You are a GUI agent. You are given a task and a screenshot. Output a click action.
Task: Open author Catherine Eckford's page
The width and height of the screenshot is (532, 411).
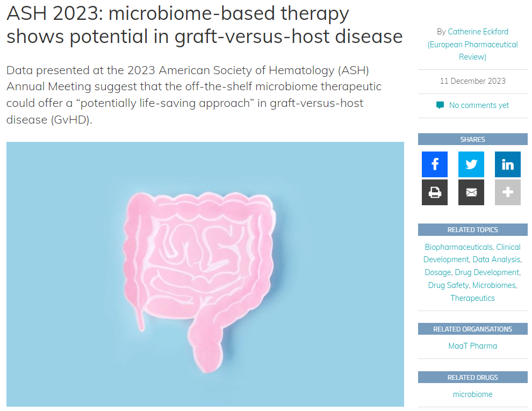click(x=478, y=32)
